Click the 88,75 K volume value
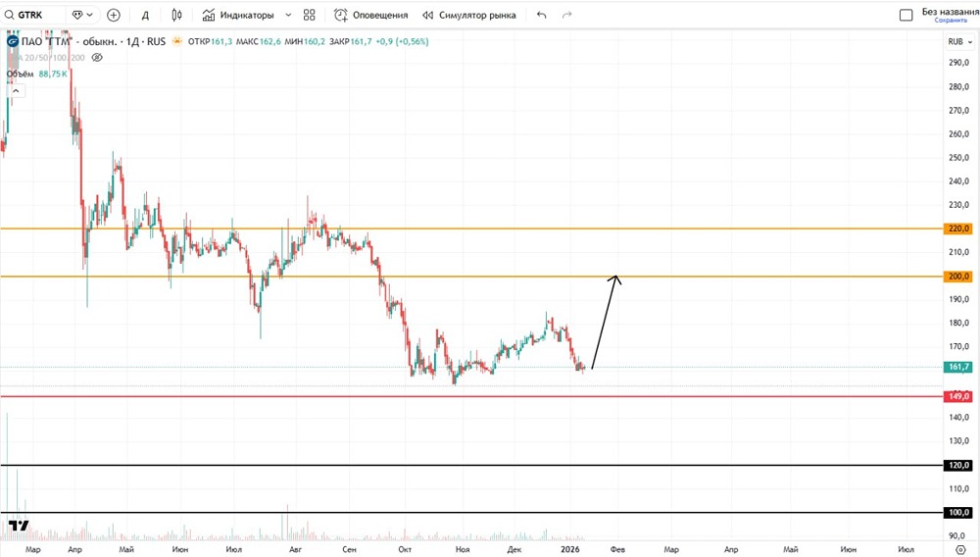The height and width of the screenshot is (557, 980). pos(53,74)
